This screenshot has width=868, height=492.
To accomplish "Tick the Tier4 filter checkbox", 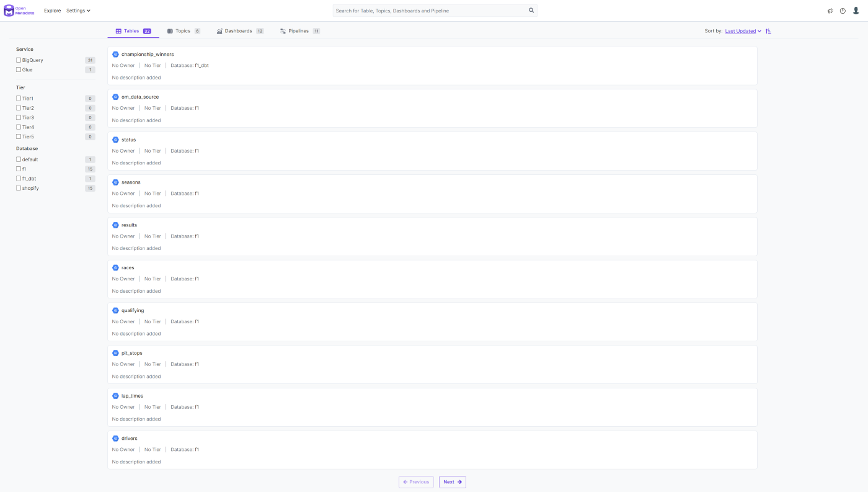I will pyautogui.click(x=19, y=127).
